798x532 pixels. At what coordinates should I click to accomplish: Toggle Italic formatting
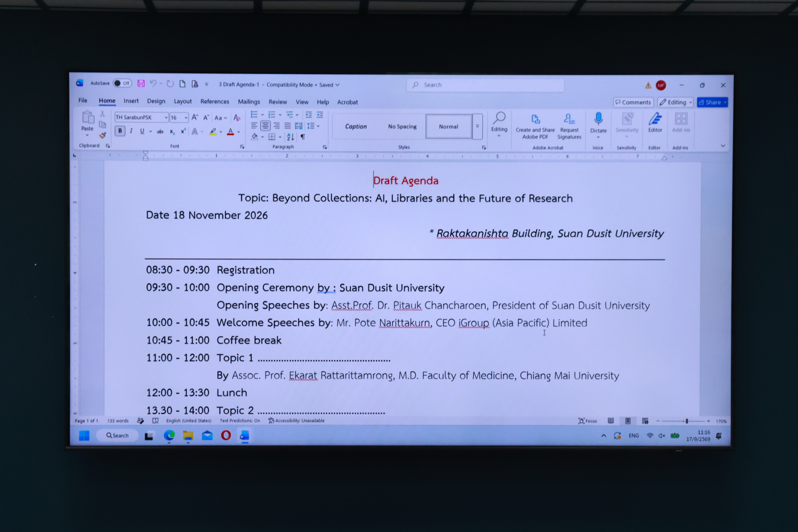point(131,131)
